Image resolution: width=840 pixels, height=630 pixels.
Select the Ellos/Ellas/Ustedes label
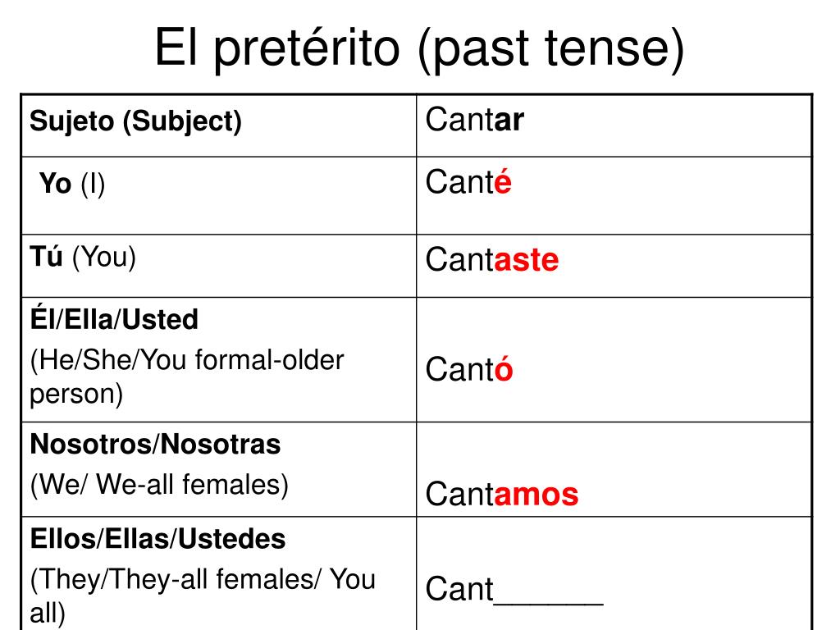pos(158,539)
